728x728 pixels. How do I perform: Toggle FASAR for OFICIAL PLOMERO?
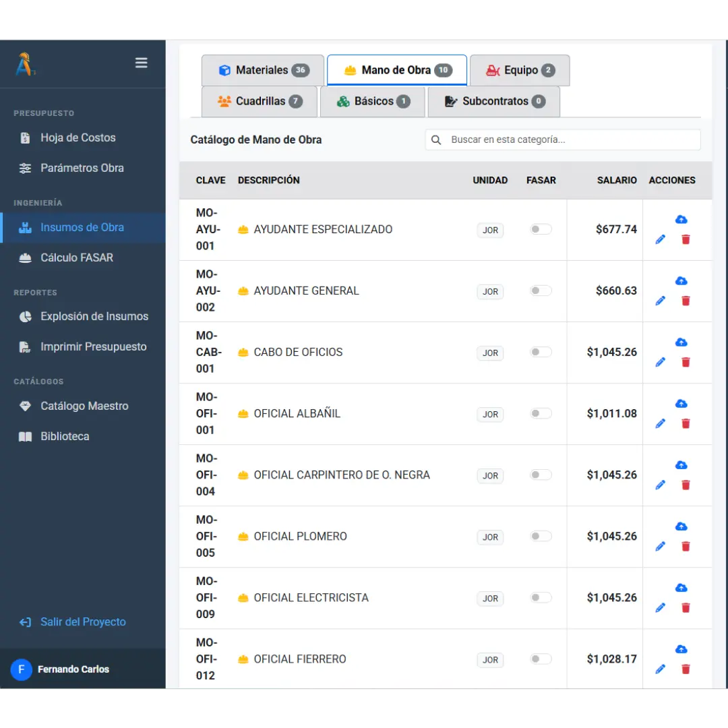(x=541, y=537)
